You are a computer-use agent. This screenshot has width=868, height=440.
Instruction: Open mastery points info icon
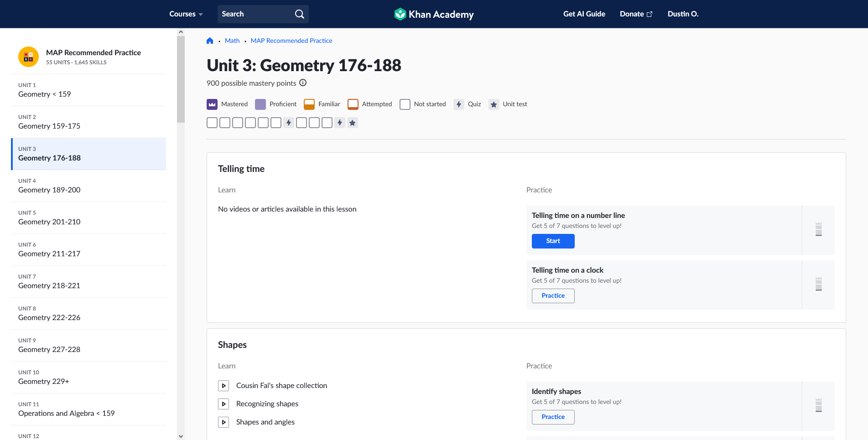pyautogui.click(x=303, y=83)
